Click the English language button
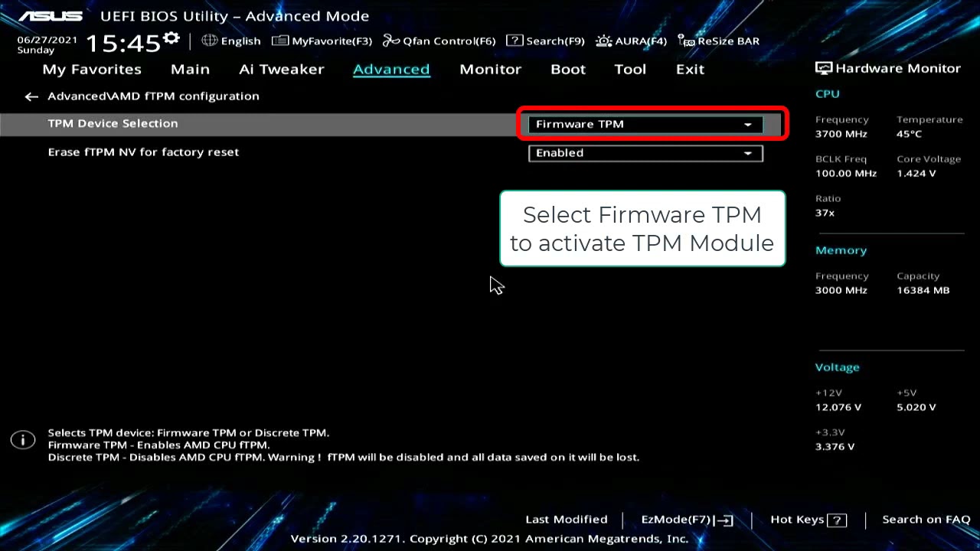 click(231, 41)
